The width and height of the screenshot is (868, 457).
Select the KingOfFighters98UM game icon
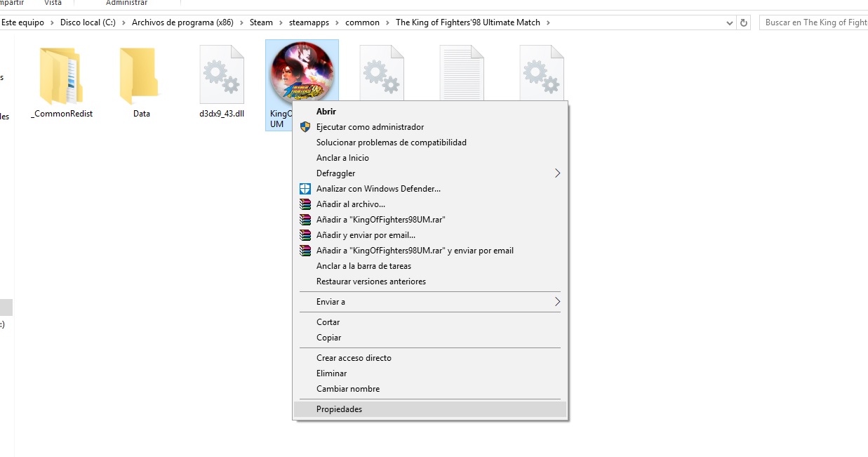point(302,73)
